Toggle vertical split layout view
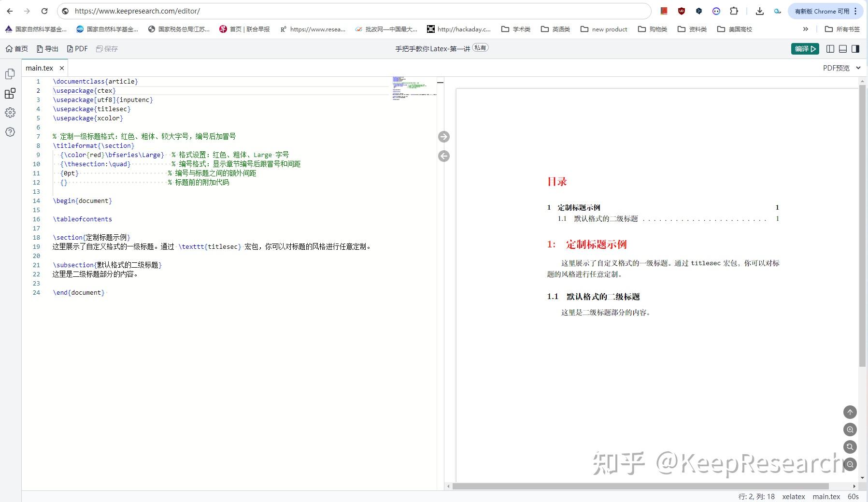Screen dimensions: 868x502 [x=830, y=48]
